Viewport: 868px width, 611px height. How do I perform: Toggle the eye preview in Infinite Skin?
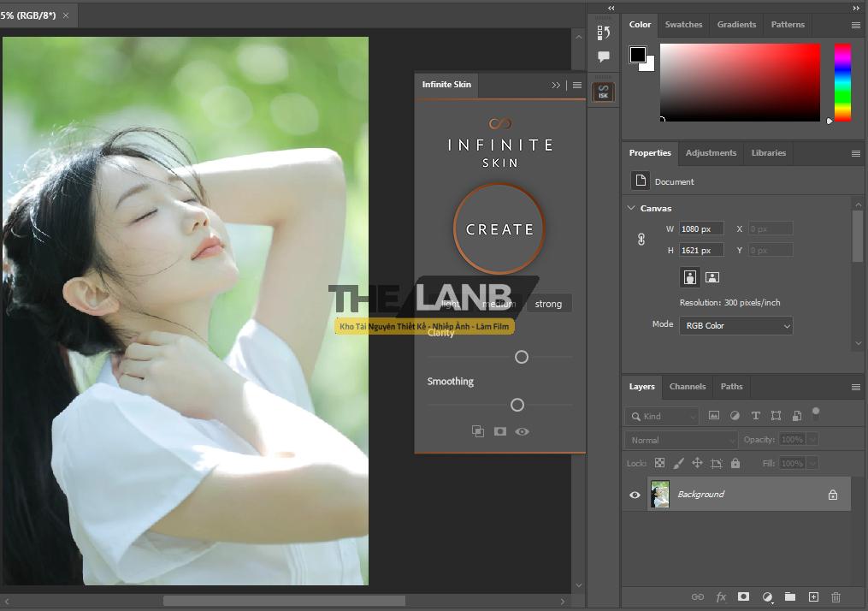(x=522, y=432)
